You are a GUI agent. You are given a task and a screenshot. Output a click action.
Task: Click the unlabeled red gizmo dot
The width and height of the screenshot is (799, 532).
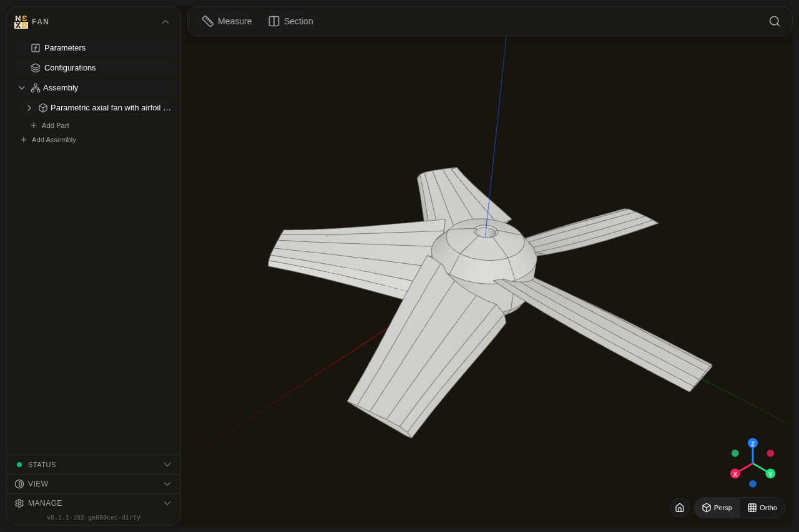click(x=770, y=453)
